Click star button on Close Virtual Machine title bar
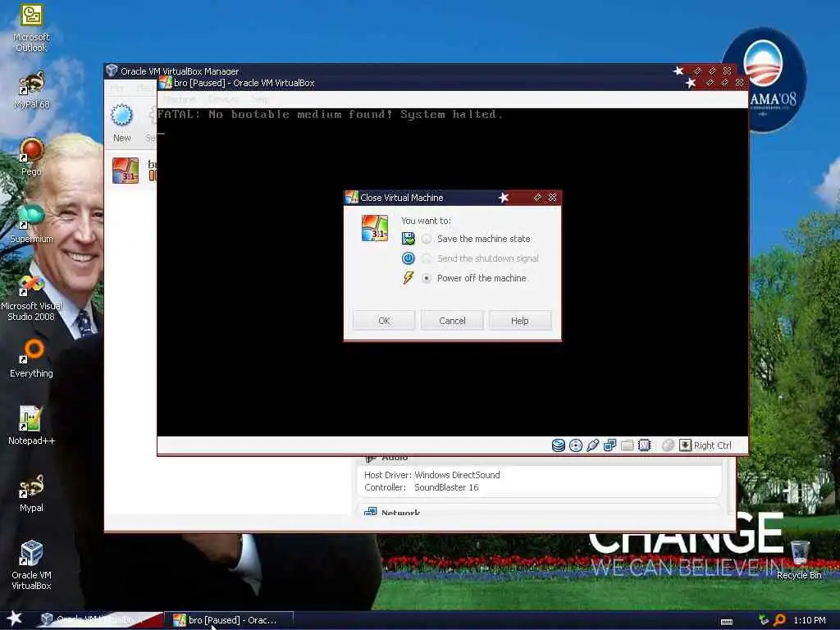The image size is (840, 630). [x=504, y=198]
